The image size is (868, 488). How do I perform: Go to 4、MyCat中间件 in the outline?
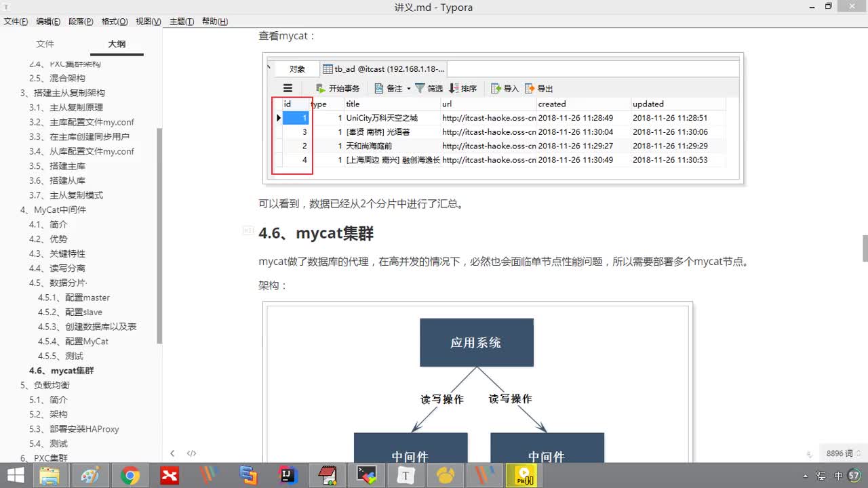click(53, 209)
